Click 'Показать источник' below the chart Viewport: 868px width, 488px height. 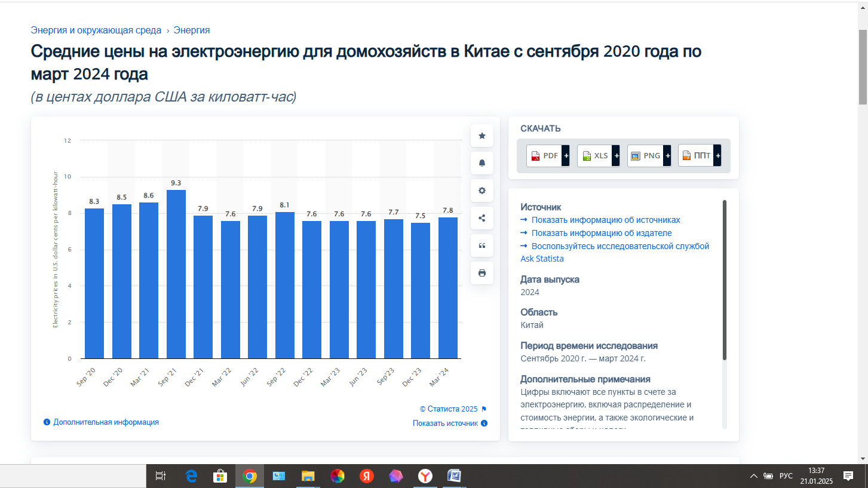tap(446, 423)
